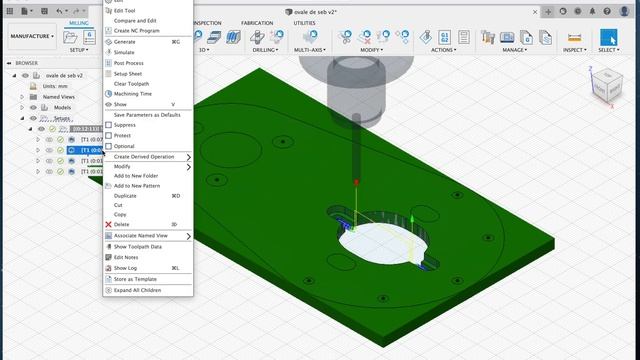Tick the Optional checkbox
This screenshot has width=640, height=360.
point(109,146)
